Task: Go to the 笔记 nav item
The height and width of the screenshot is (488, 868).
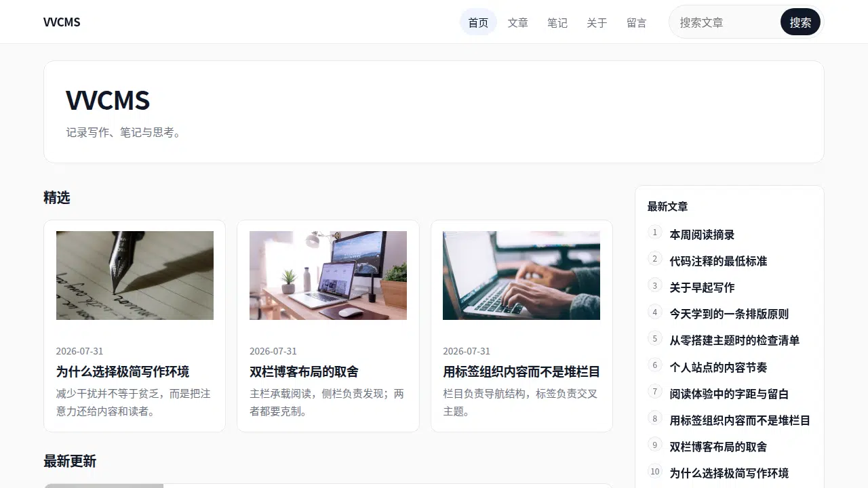Action: tap(557, 22)
